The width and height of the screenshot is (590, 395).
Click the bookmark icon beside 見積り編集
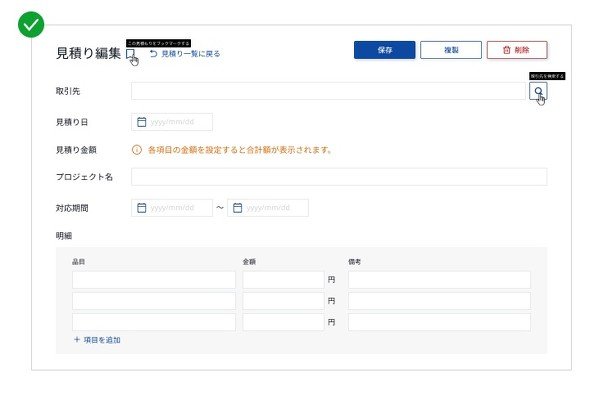point(130,53)
